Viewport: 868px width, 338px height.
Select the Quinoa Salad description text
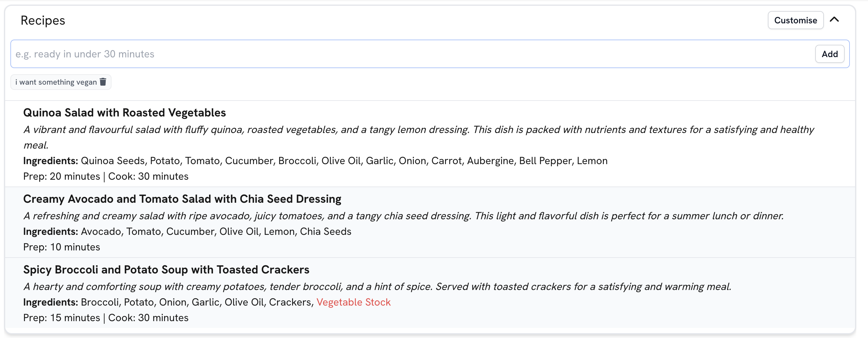(x=418, y=130)
